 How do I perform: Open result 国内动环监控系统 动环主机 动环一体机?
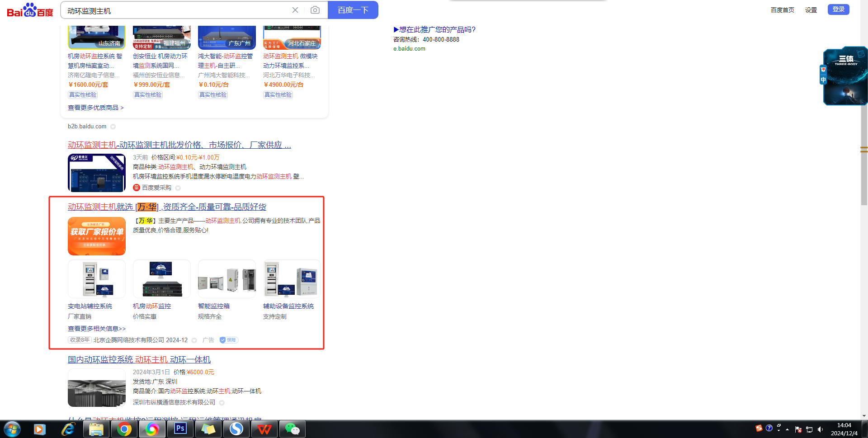tap(139, 360)
